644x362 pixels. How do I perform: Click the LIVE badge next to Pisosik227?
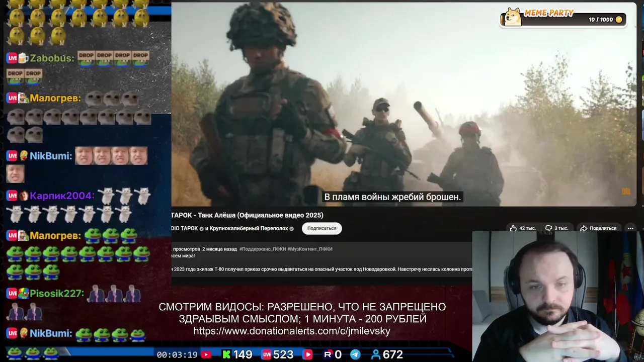click(x=12, y=293)
